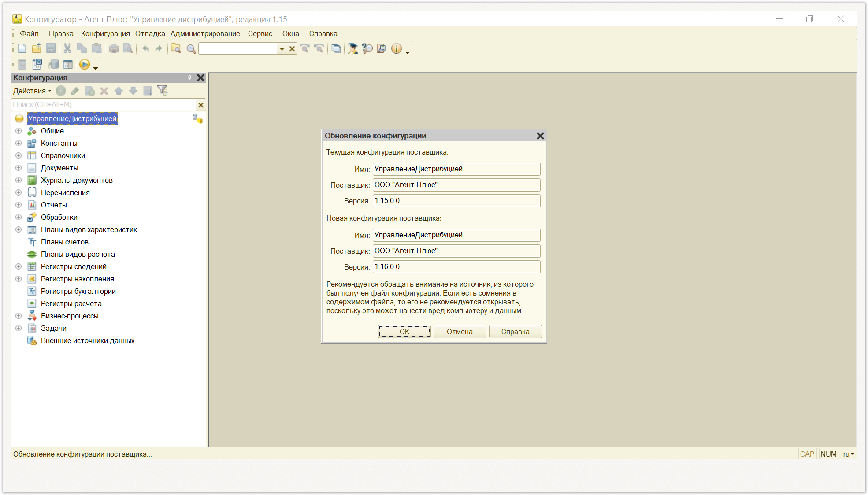
Task: Open the windows list icon
Action: click(x=336, y=49)
